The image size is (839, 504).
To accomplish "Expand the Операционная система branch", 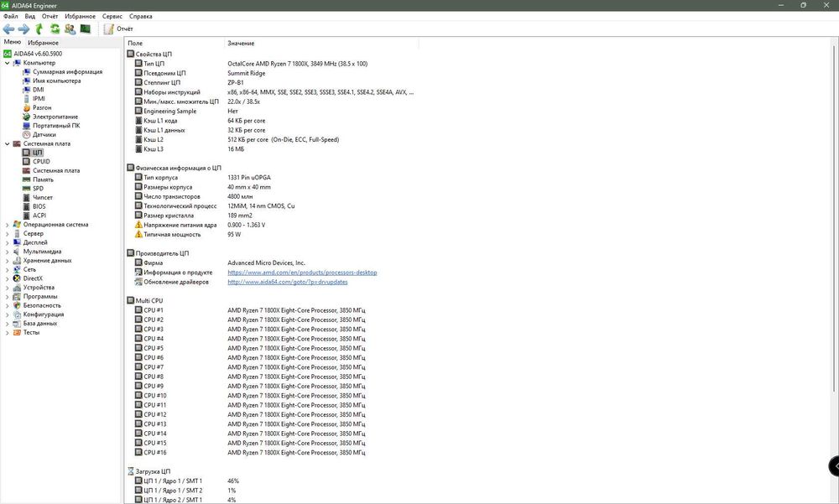I will (7, 225).
